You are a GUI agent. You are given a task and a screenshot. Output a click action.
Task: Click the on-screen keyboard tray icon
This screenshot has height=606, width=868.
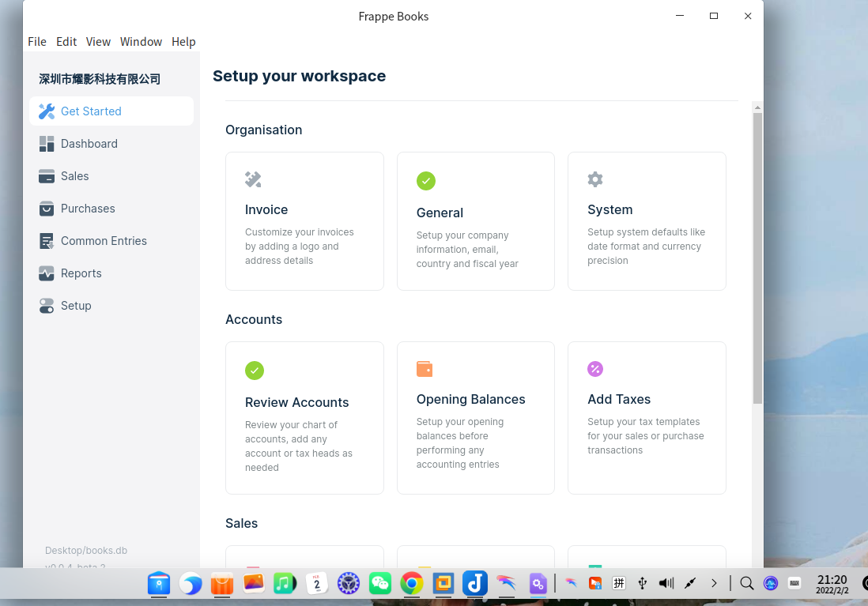pyautogui.click(x=794, y=583)
